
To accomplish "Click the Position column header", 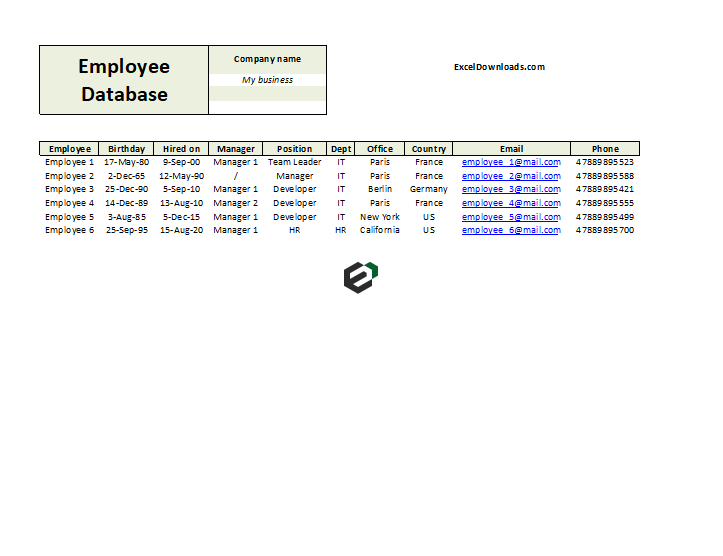I will (x=294, y=149).
